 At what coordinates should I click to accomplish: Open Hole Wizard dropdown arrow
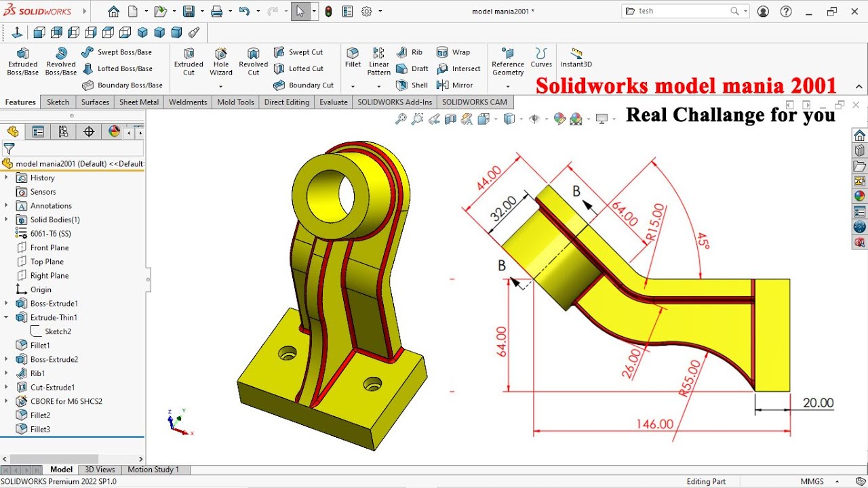coord(221,87)
